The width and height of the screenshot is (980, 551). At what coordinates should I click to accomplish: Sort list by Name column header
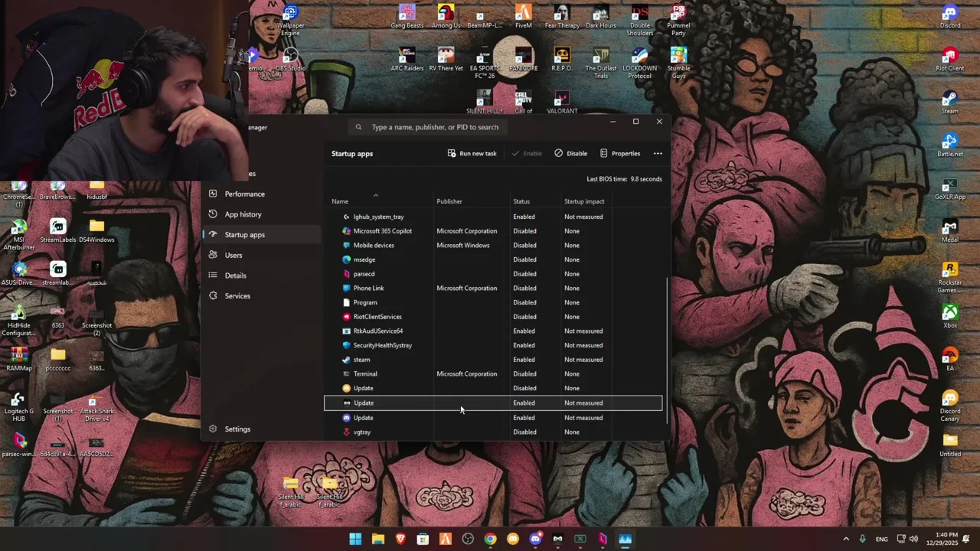tap(340, 201)
